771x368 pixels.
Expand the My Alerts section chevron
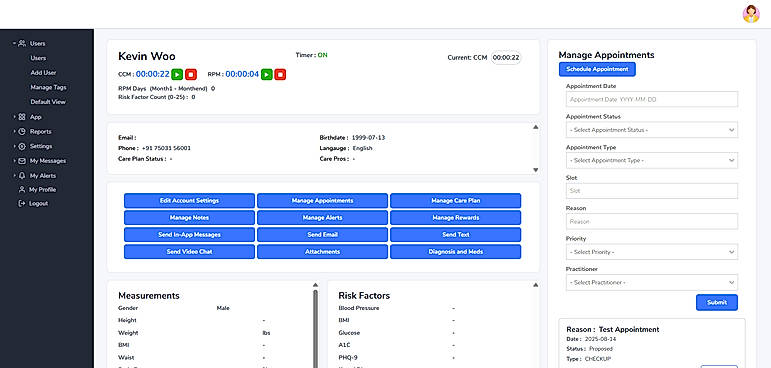15,176
